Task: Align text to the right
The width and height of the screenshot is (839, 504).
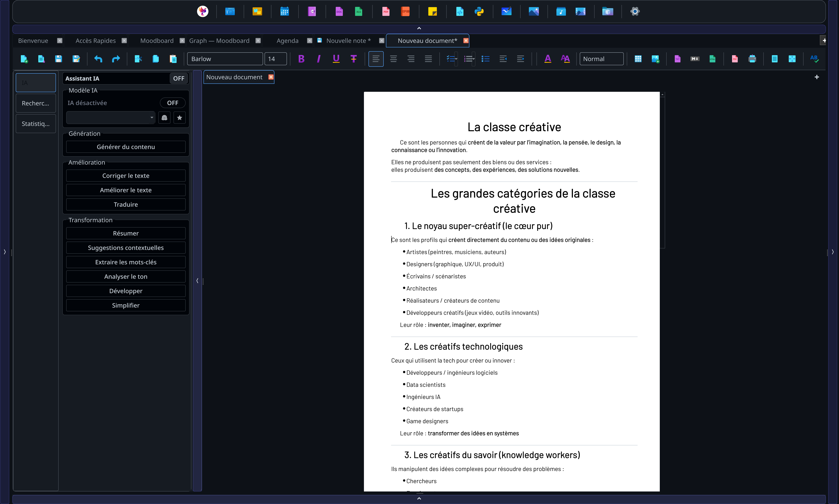Action: coord(411,59)
